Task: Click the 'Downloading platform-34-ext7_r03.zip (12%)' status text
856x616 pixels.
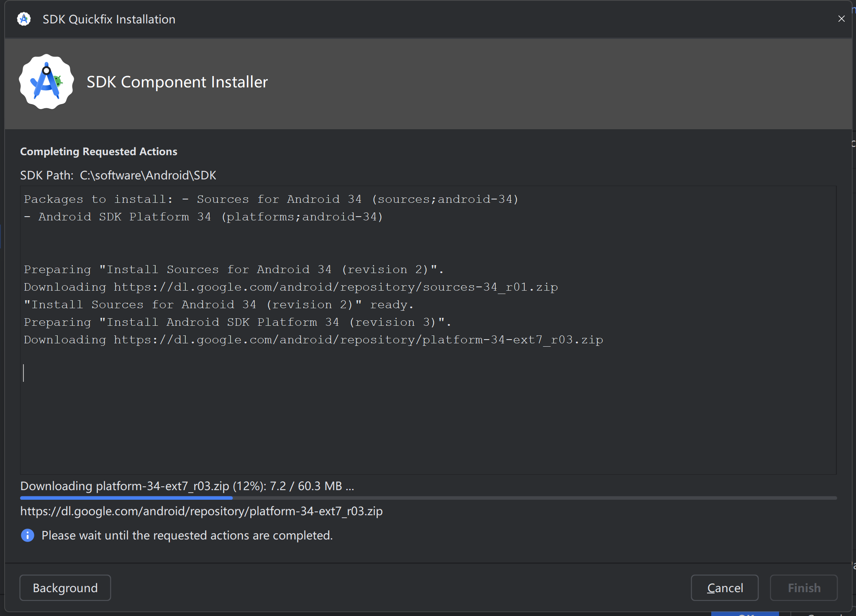Action: tap(187, 486)
